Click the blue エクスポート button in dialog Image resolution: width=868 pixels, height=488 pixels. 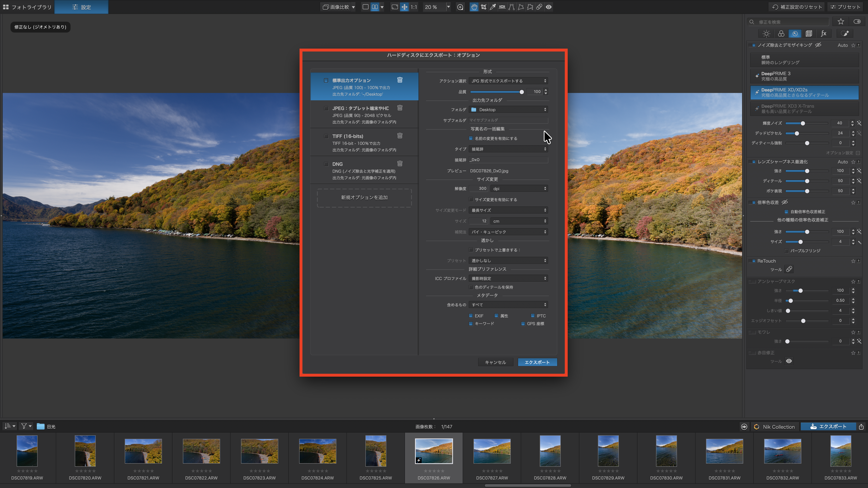click(x=537, y=362)
